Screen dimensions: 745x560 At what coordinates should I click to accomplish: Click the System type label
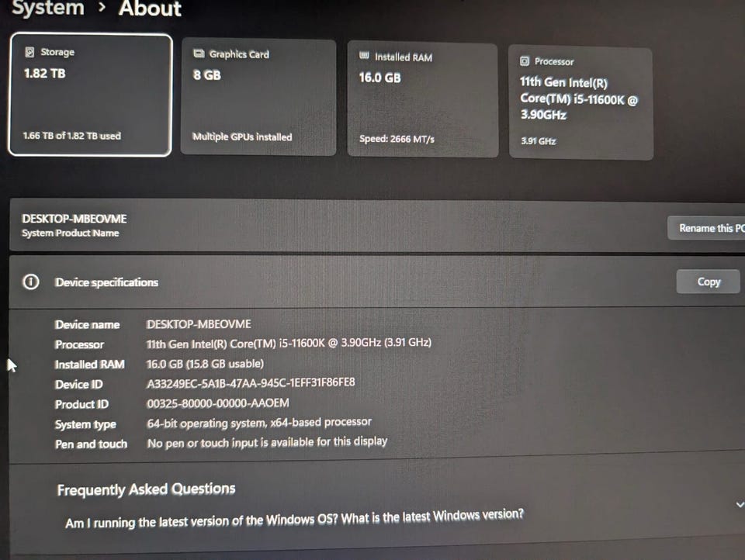click(85, 424)
